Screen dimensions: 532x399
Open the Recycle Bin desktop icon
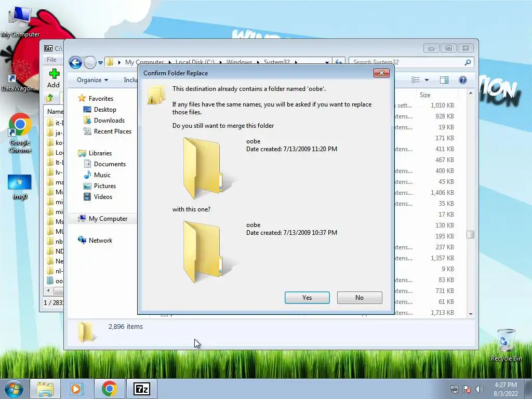[506, 345]
